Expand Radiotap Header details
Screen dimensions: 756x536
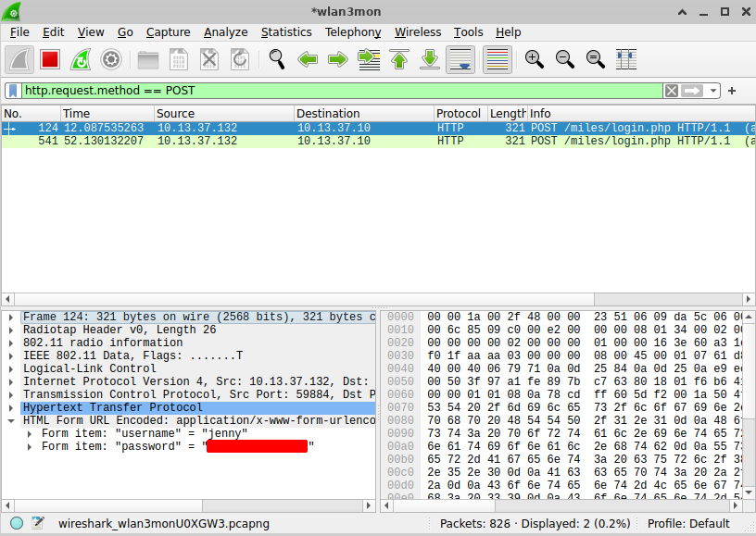coord(11,330)
